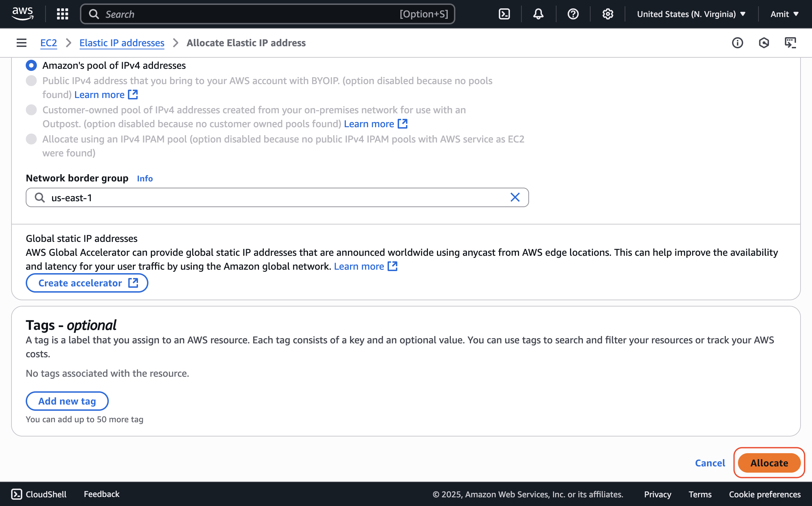Open the settings gear in header
This screenshot has width=812, height=506.
pyautogui.click(x=608, y=14)
